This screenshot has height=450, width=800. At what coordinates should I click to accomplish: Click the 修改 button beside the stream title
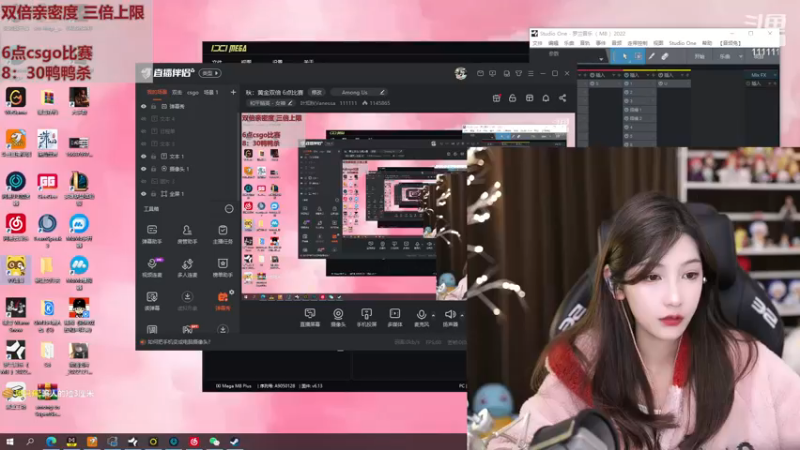click(317, 92)
